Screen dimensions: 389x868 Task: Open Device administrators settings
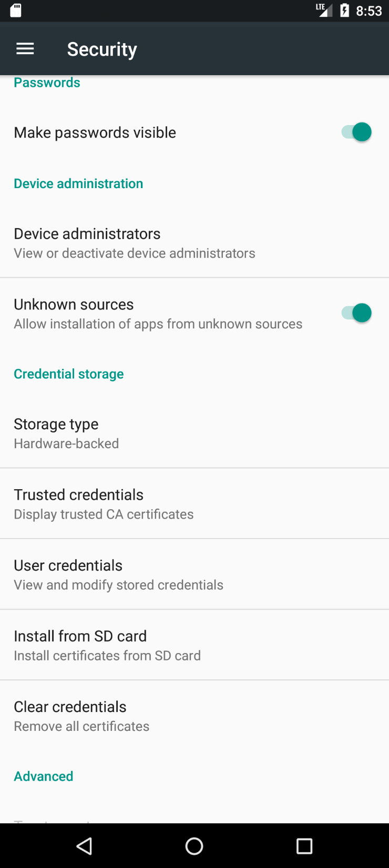tap(135, 243)
